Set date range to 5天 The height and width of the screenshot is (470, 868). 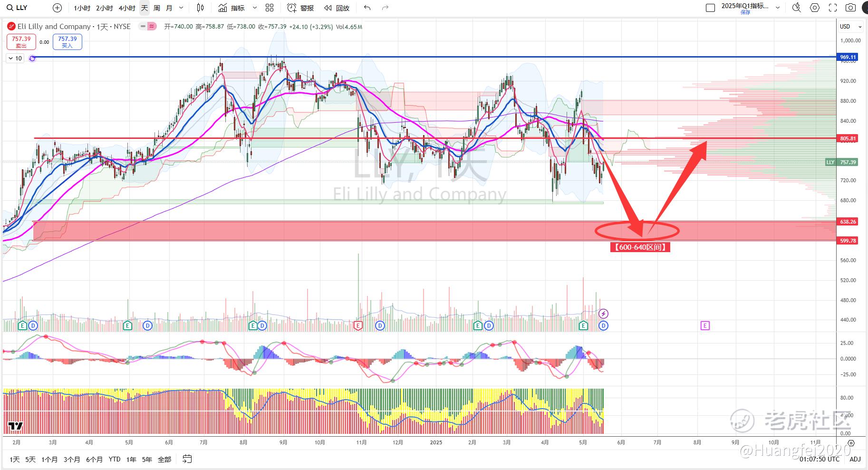[x=30, y=459]
